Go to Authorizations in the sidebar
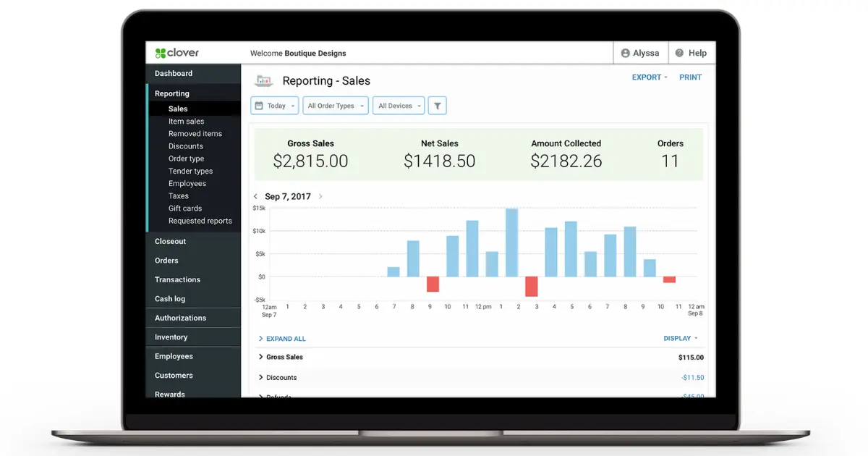 181,318
